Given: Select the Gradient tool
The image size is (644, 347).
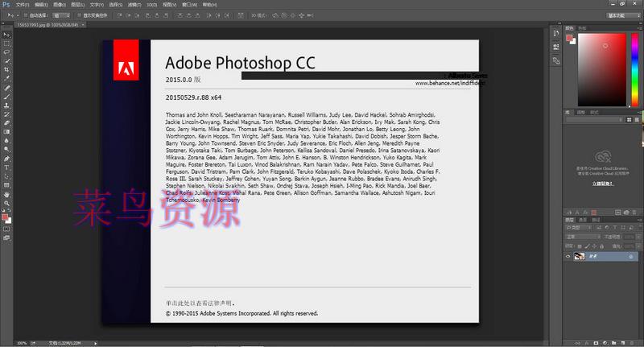Looking at the screenshot, I should point(6,132).
